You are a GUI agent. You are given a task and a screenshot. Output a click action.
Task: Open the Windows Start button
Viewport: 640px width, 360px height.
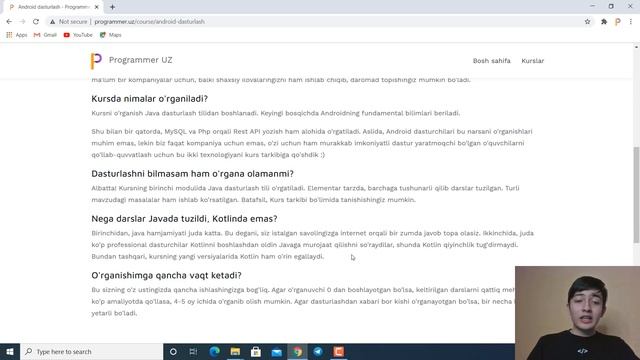tap(10, 351)
